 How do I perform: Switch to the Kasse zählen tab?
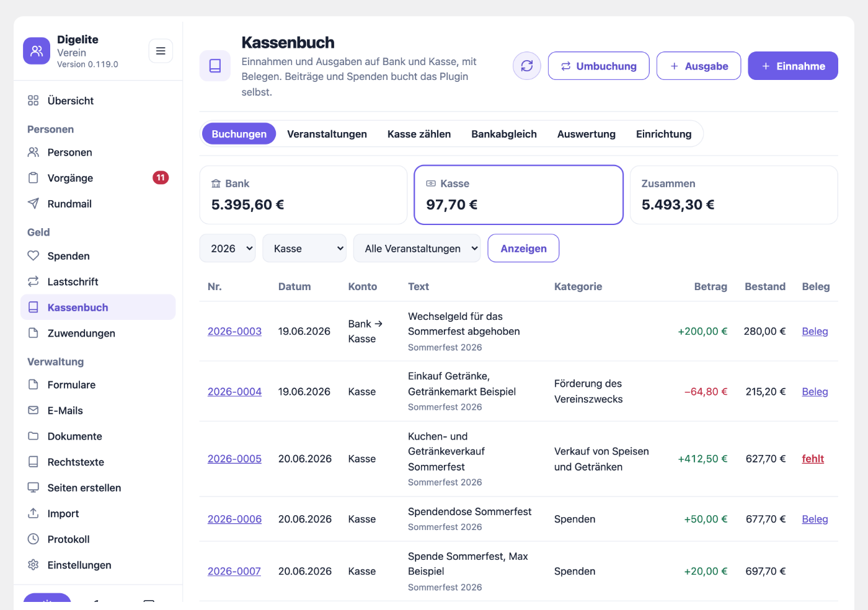point(419,134)
